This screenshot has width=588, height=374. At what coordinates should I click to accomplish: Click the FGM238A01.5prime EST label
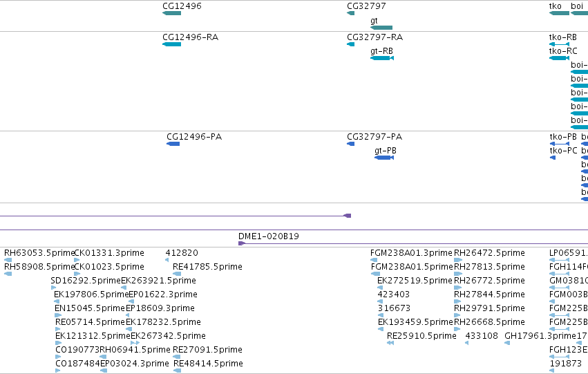(x=412, y=267)
